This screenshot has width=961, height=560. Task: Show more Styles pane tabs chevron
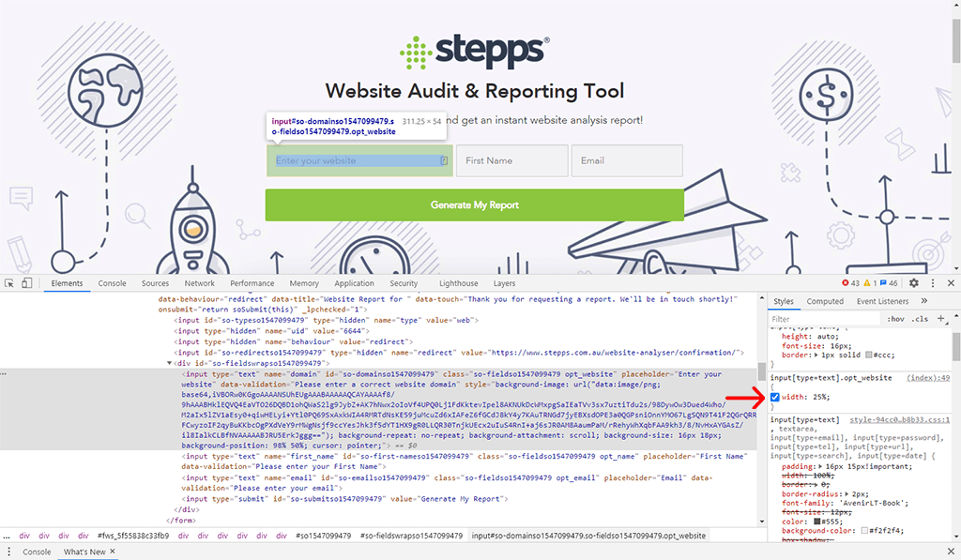coord(924,301)
